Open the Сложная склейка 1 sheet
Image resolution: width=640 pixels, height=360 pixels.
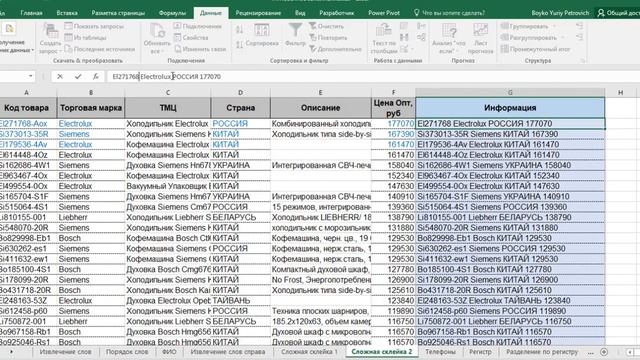point(309,352)
